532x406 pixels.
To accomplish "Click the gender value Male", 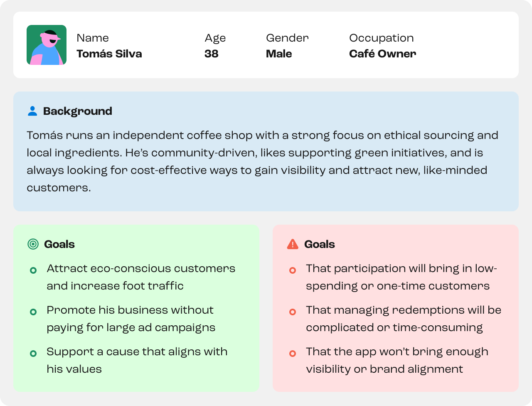I will coord(279,54).
